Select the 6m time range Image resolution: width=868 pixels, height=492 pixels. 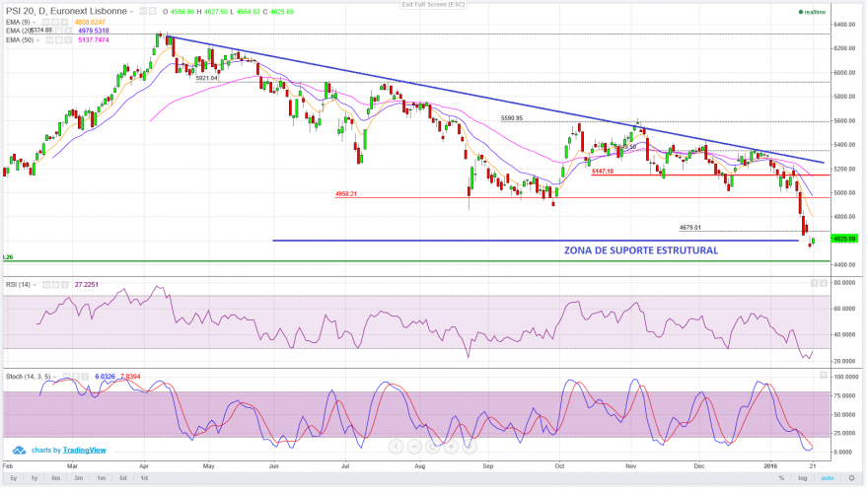point(56,478)
